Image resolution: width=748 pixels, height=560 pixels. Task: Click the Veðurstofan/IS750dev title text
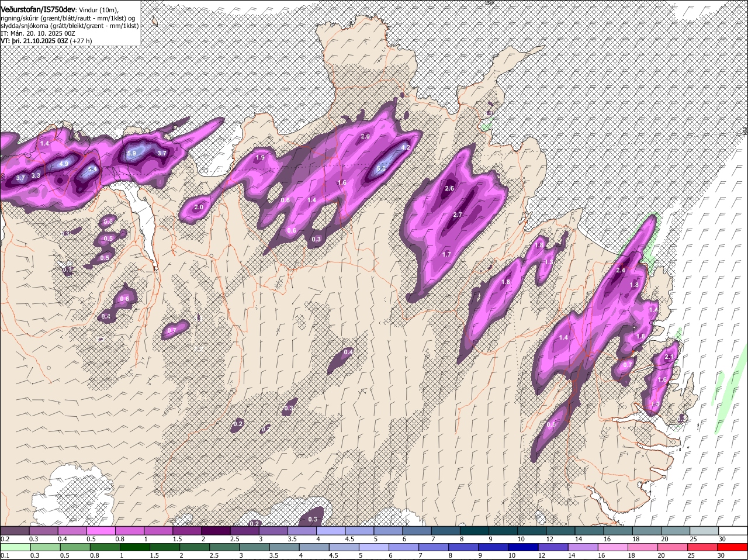(x=38, y=10)
